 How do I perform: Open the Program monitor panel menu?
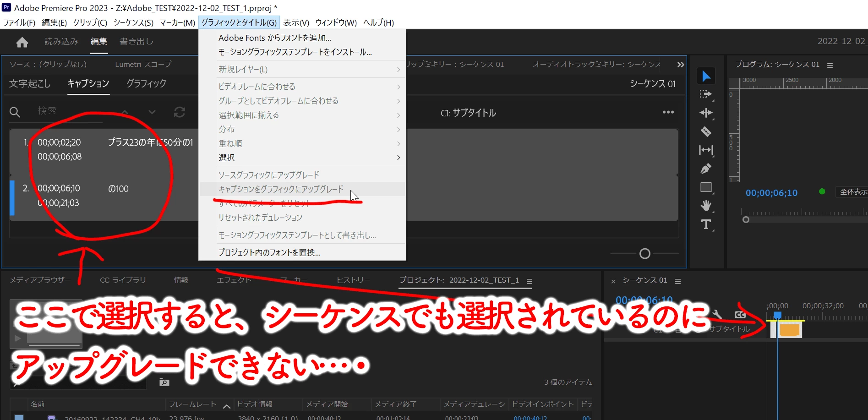pos(830,65)
